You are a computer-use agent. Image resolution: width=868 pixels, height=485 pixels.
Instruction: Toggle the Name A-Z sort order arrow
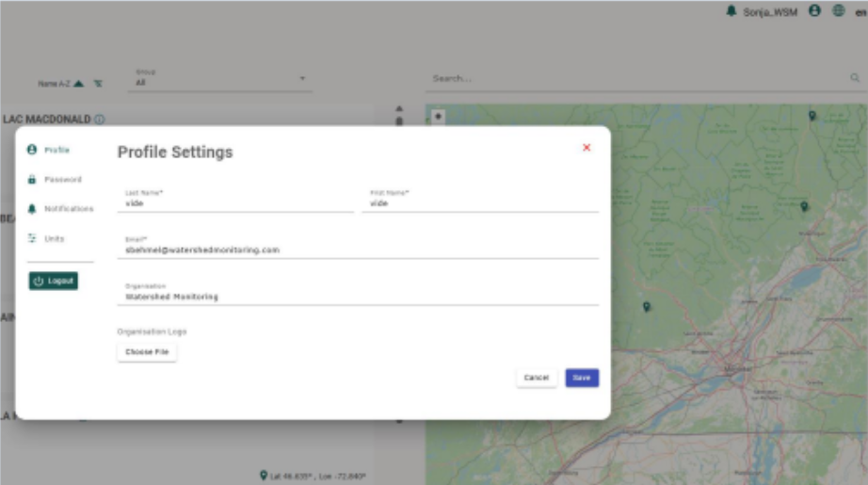(x=79, y=84)
